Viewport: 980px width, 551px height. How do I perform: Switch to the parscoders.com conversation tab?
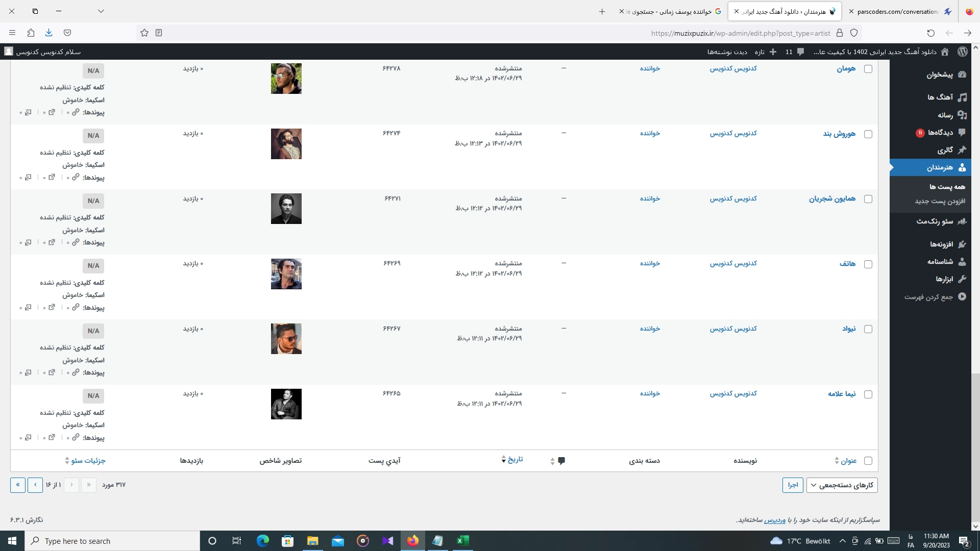point(897,11)
